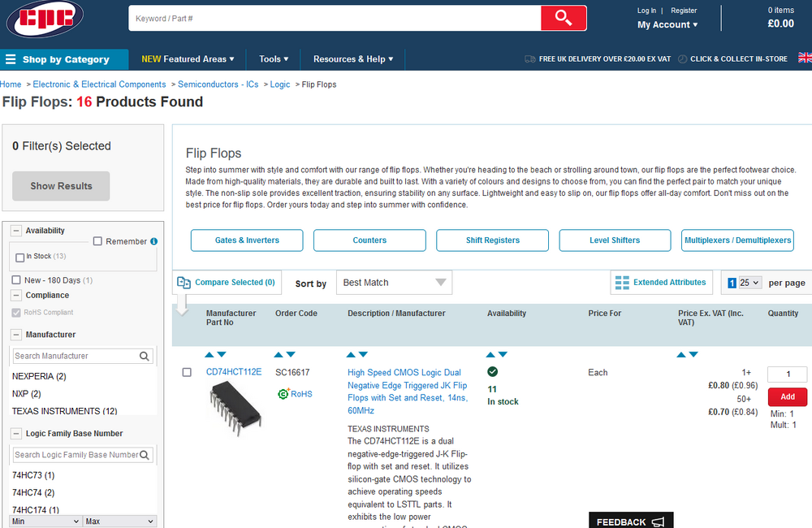Filter by NEXPERIA (2)
812x528 pixels.
(x=39, y=376)
